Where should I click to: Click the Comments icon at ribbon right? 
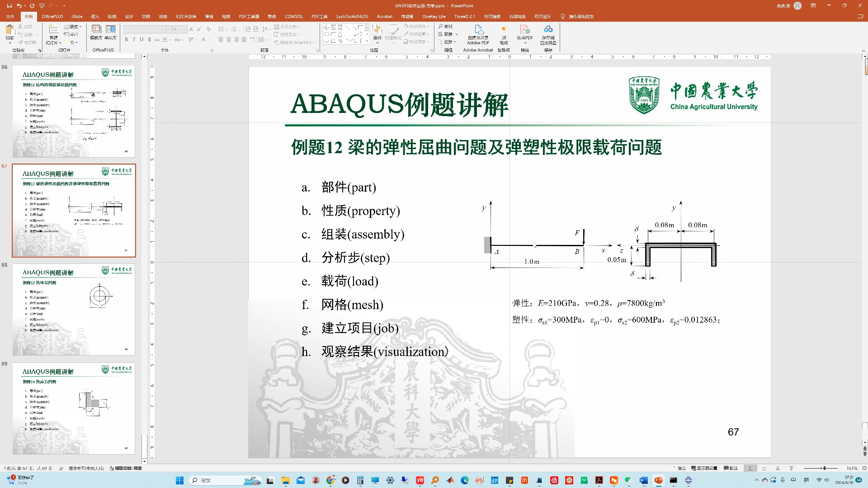860,16
